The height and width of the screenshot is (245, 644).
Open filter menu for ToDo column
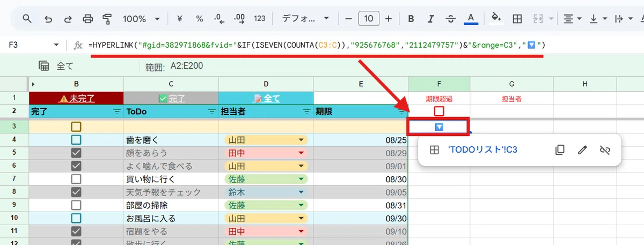(x=211, y=112)
